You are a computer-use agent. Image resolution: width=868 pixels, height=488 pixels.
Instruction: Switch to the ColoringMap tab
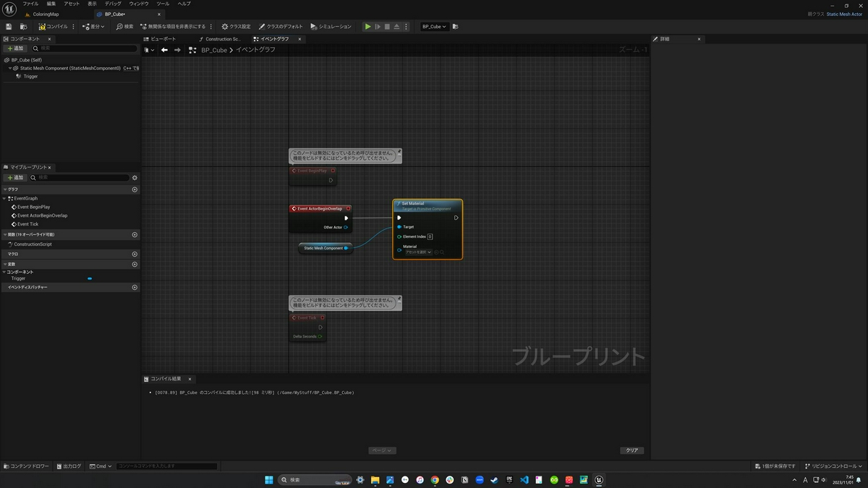(x=46, y=14)
